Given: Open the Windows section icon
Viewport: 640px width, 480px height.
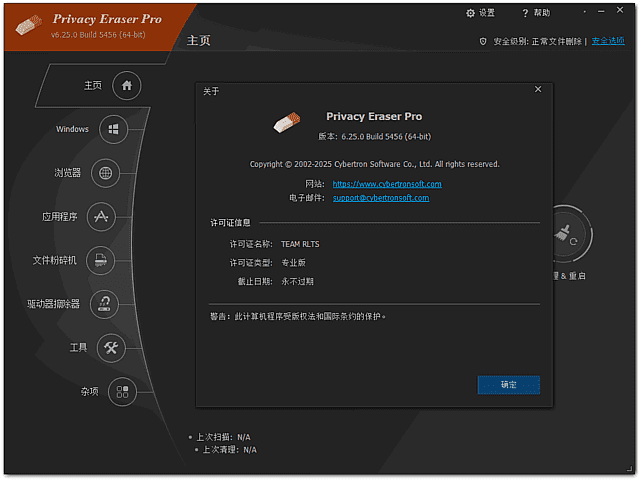Looking at the screenshot, I should (114, 129).
